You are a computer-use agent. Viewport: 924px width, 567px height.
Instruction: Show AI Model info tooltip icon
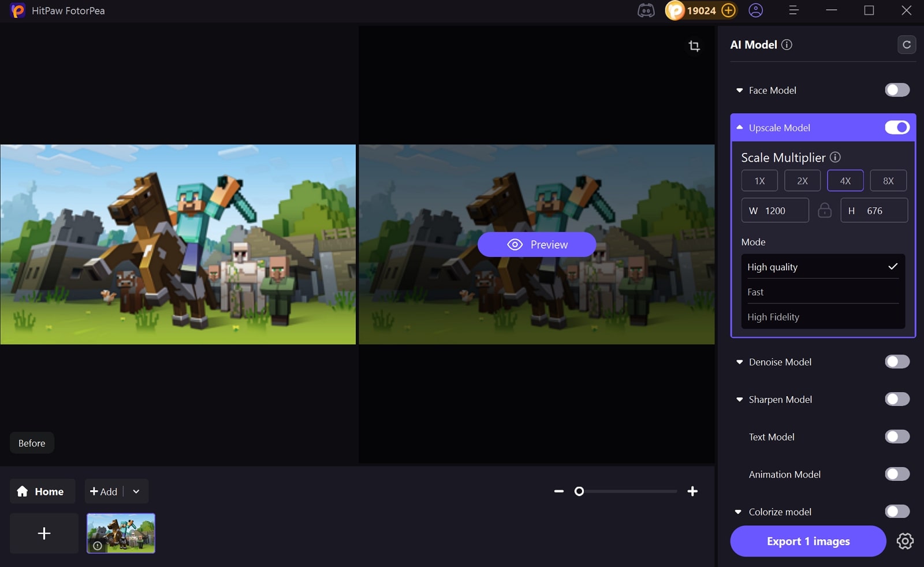coord(787,44)
